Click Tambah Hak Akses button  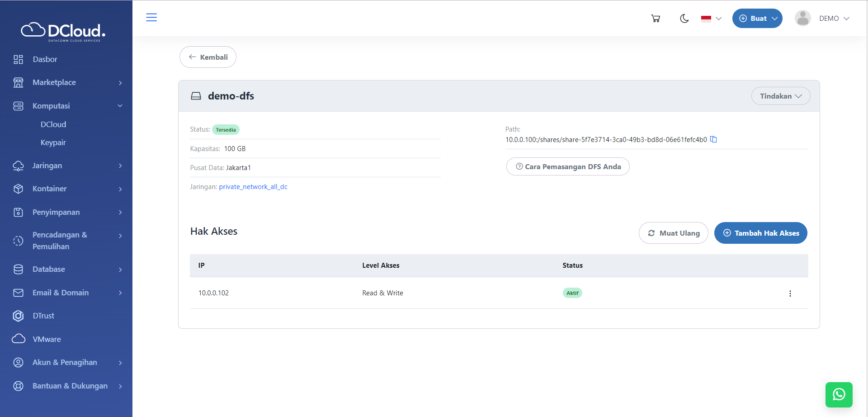coord(760,233)
